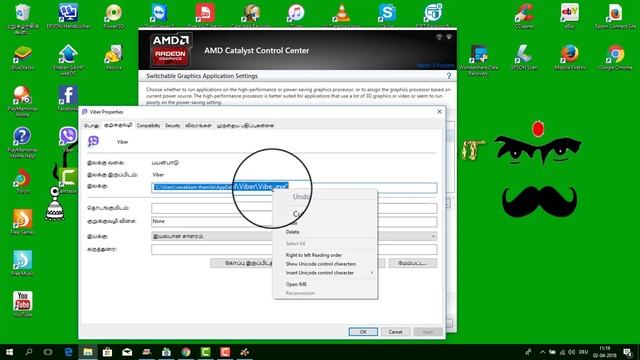
Task: Open the Google Chrome desktop shortcut
Action: point(616,58)
